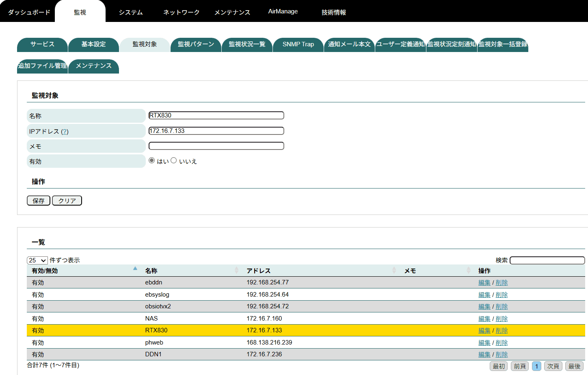Click 編集 for the RTX830 row

click(484, 331)
